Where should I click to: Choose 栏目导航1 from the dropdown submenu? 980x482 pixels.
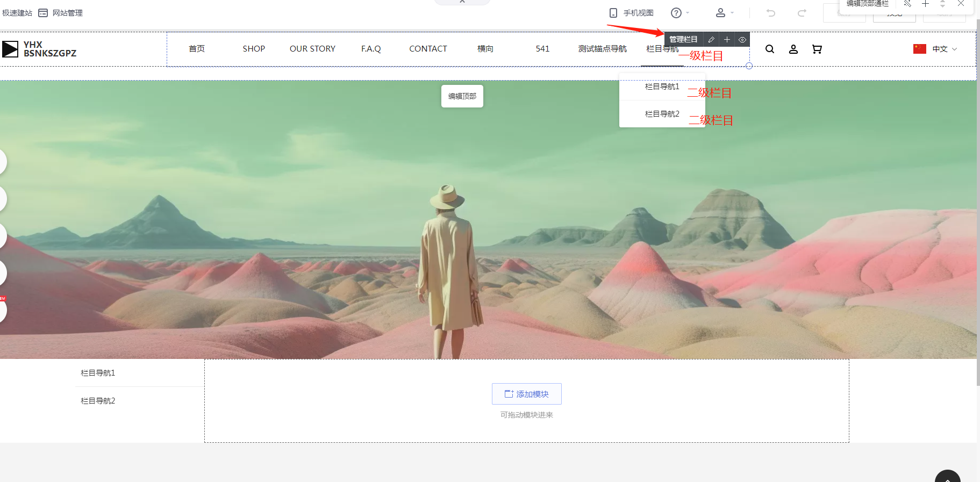pos(662,87)
